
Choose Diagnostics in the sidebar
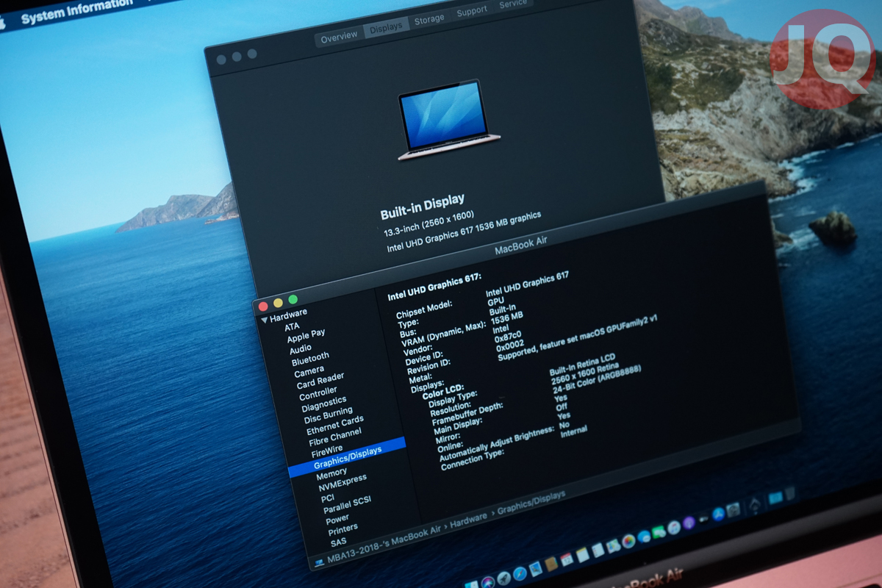tap(324, 404)
